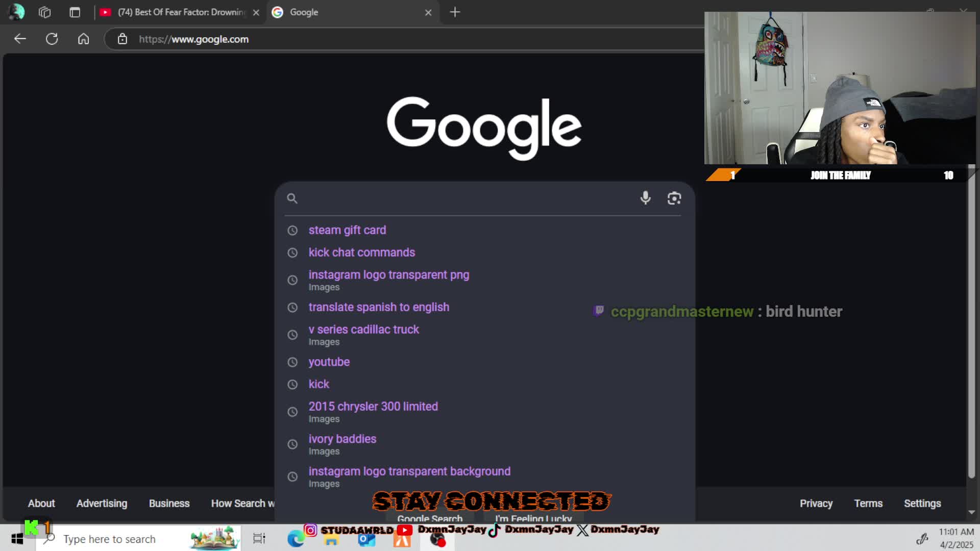Open search by image camera icon

674,198
